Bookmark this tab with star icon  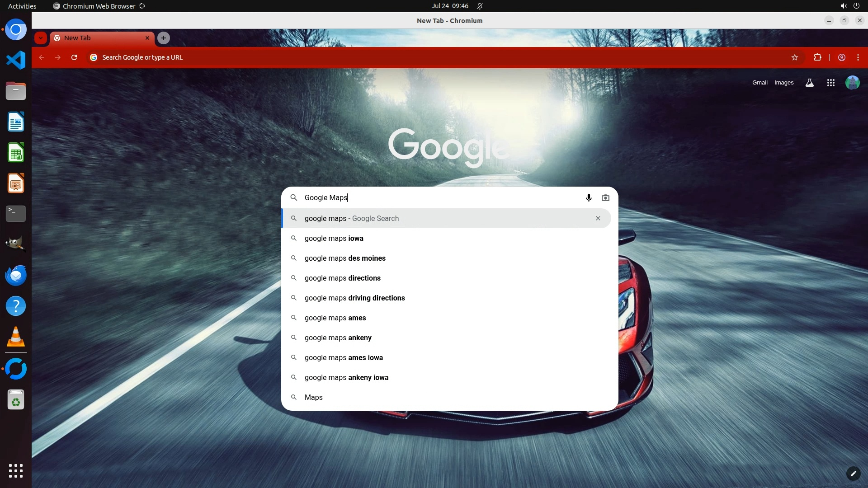pyautogui.click(x=794, y=57)
